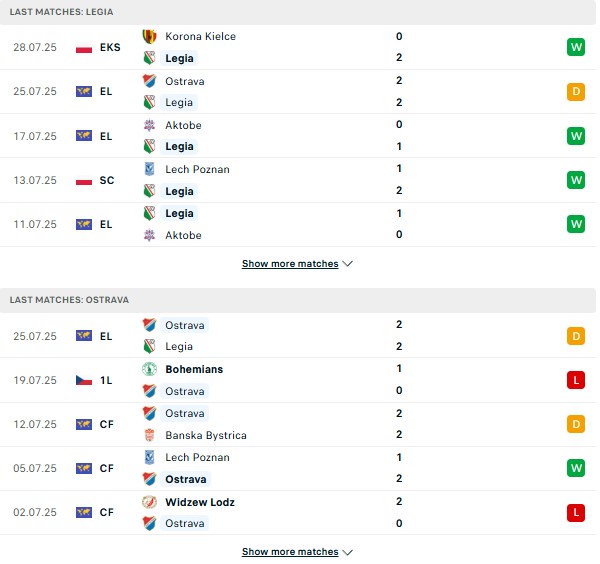Click Lech Poznan crest in 13.07.25 match
This screenshot has width=600, height=564.
(149, 169)
